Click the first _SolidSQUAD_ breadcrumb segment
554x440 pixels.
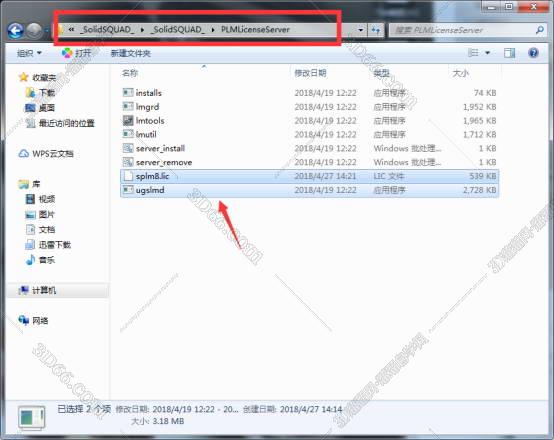tap(107, 30)
